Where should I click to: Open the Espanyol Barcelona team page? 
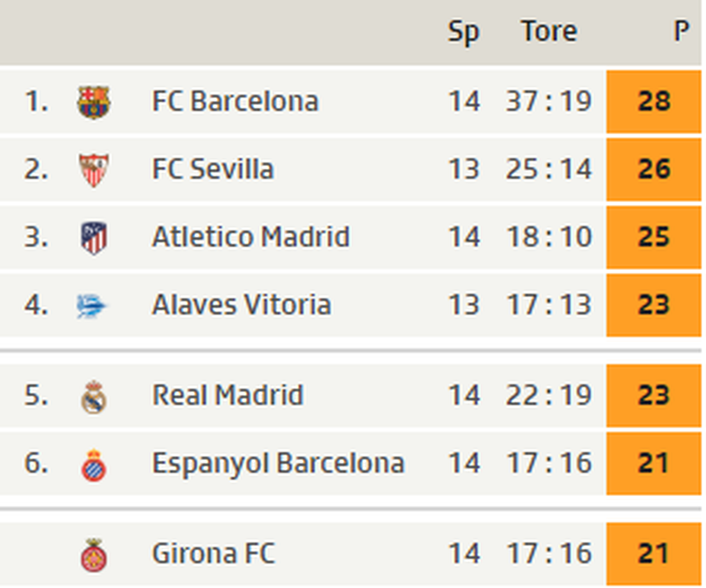pos(278,463)
